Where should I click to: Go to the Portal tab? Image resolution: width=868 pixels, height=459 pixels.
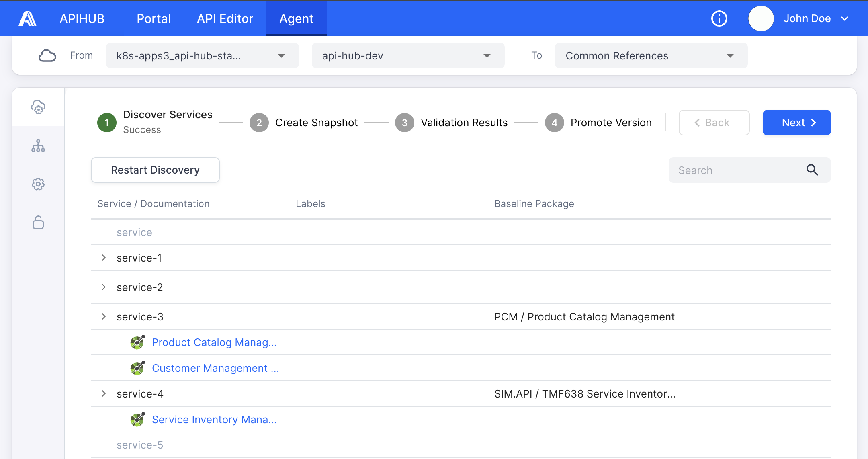point(154,18)
